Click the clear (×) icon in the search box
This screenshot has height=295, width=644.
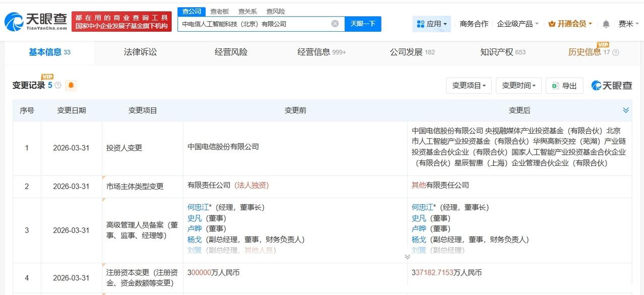click(x=334, y=24)
